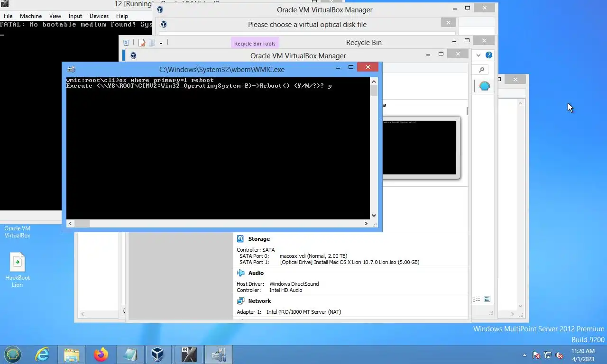Image resolution: width=607 pixels, height=364 pixels.
Task: Collapse the ribbon using the chevron near help
Action: click(478, 55)
